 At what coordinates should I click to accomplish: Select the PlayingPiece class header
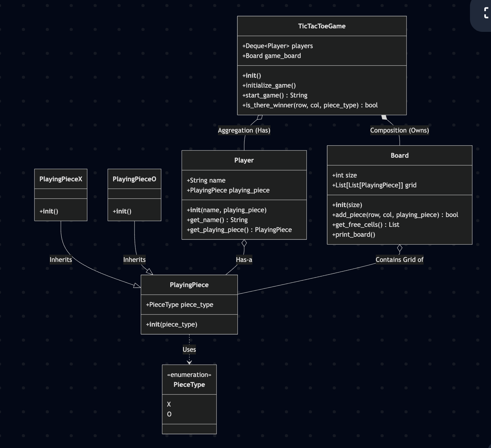coord(189,285)
